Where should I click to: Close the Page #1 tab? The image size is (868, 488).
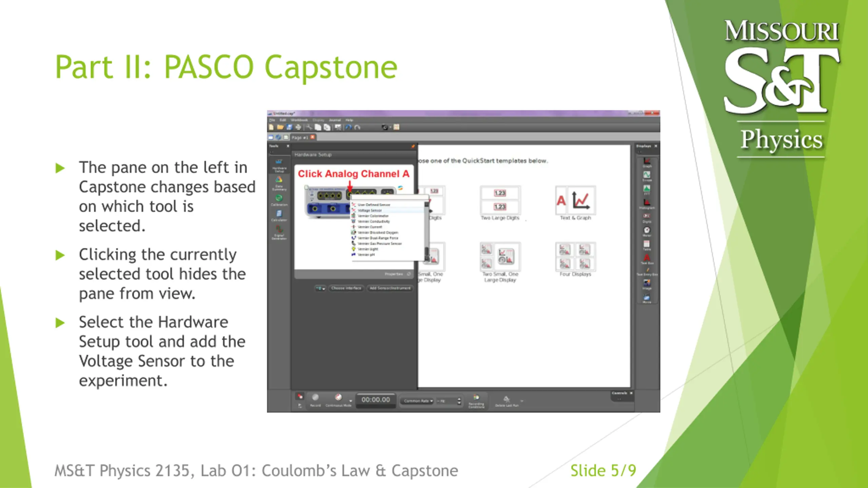tap(313, 137)
